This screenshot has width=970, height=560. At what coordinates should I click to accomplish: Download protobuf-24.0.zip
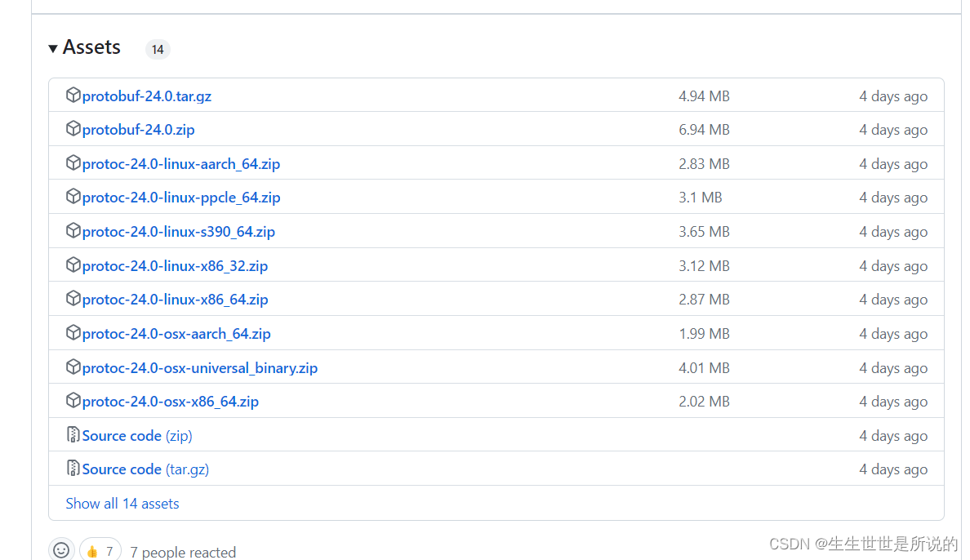[x=139, y=130]
